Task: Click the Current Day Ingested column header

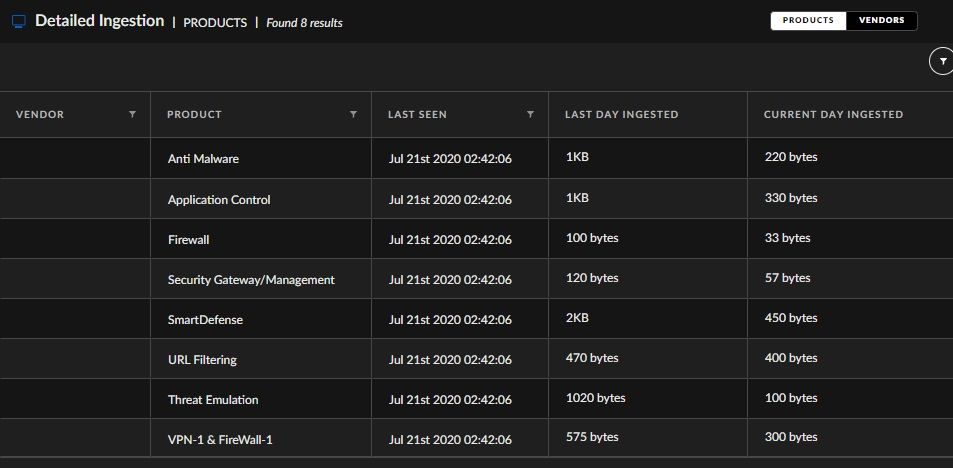Action: coord(833,114)
